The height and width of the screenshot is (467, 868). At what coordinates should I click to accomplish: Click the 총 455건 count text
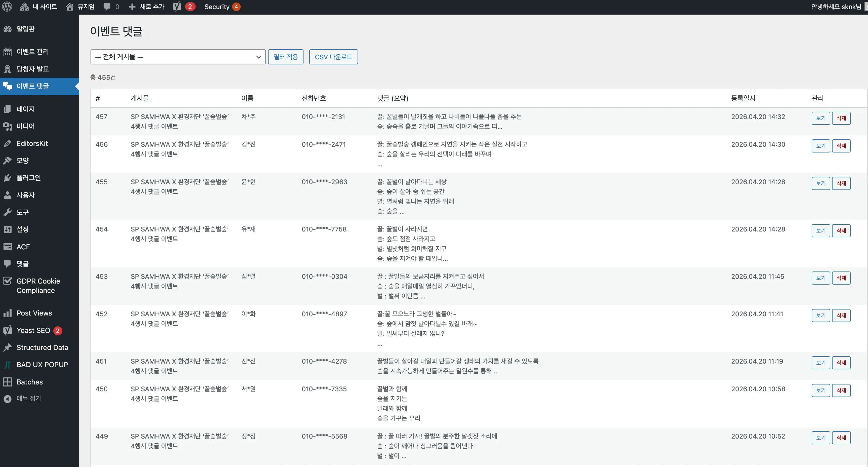[103, 77]
